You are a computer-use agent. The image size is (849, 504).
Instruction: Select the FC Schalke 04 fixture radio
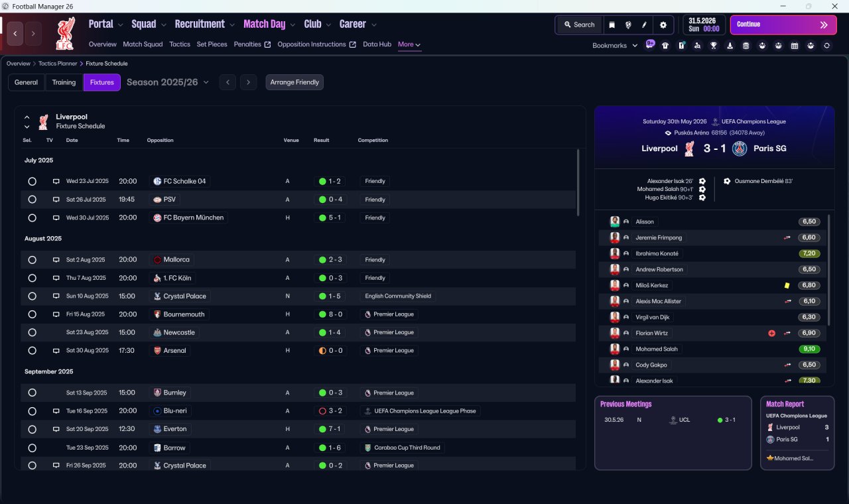(32, 181)
